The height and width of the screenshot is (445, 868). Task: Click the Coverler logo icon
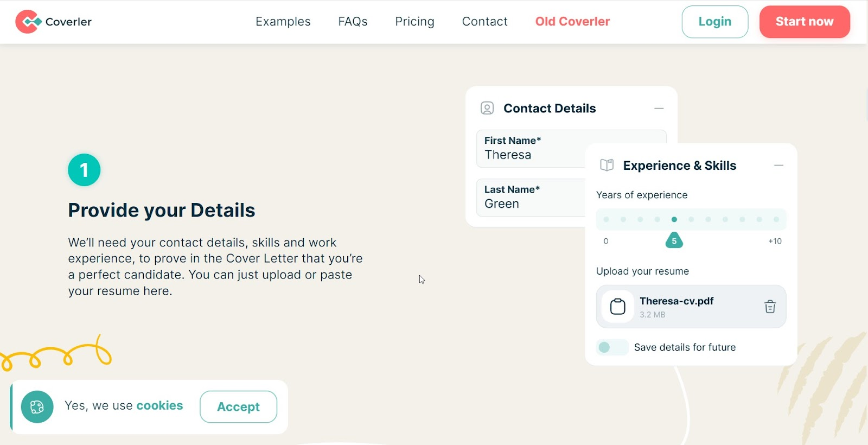pos(28,22)
